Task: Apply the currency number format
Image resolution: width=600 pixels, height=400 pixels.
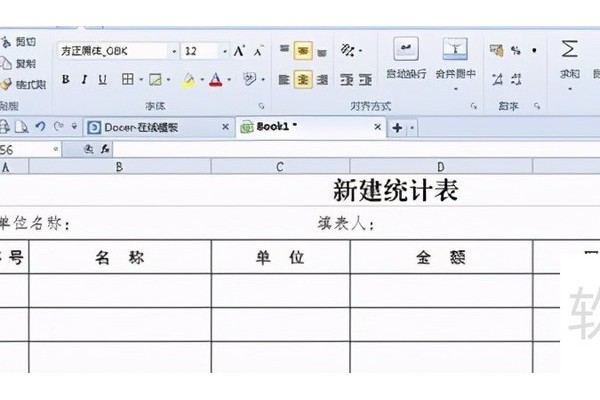Action: [496, 50]
